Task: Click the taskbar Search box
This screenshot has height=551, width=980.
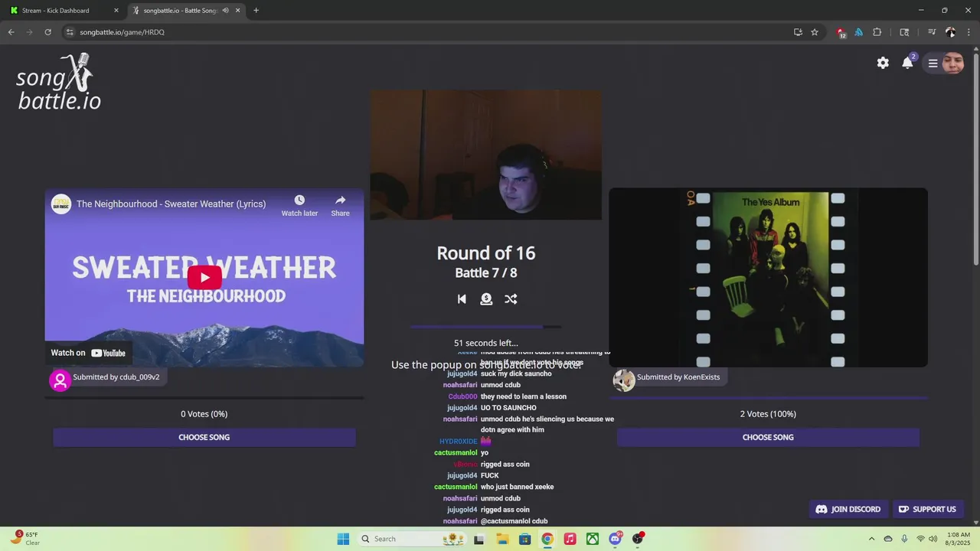Action: (x=412, y=539)
